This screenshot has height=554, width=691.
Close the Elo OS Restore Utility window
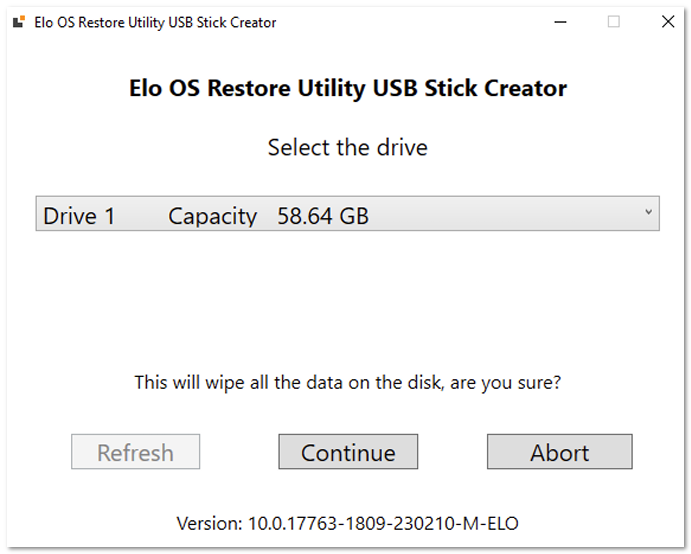668,22
